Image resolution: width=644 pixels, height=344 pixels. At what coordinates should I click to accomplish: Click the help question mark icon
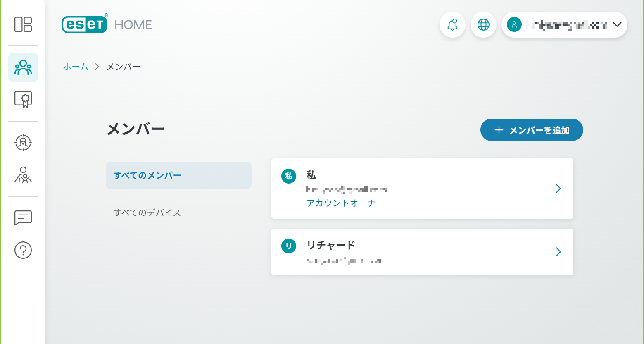coord(23,250)
